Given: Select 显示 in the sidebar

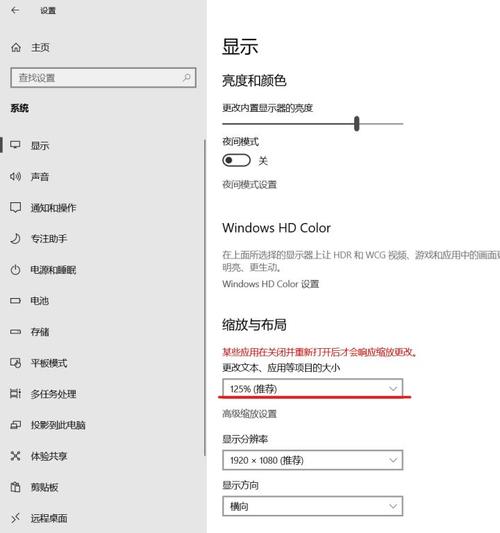Looking at the screenshot, I should [x=40, y=145].
